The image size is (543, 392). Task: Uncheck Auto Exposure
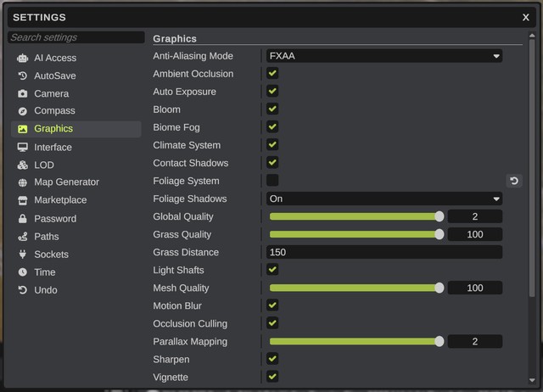point(272,91)
